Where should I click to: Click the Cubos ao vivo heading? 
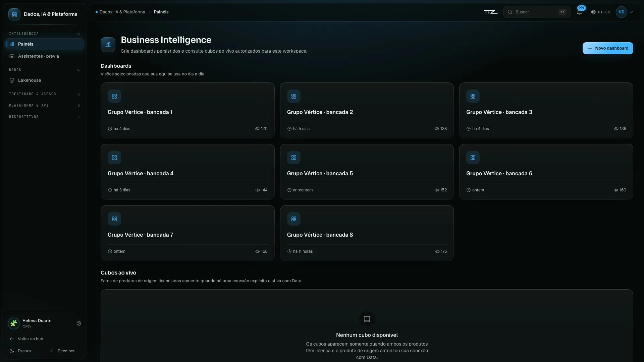118,273
